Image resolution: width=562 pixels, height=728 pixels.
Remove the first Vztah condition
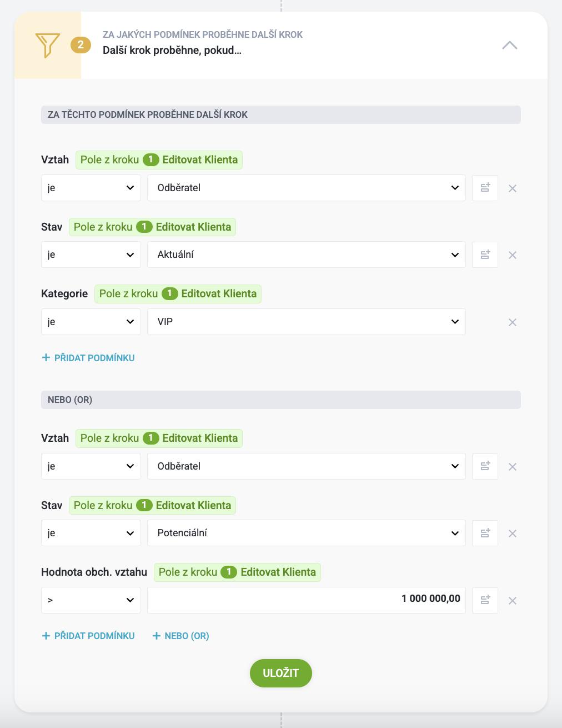(513, 188)
